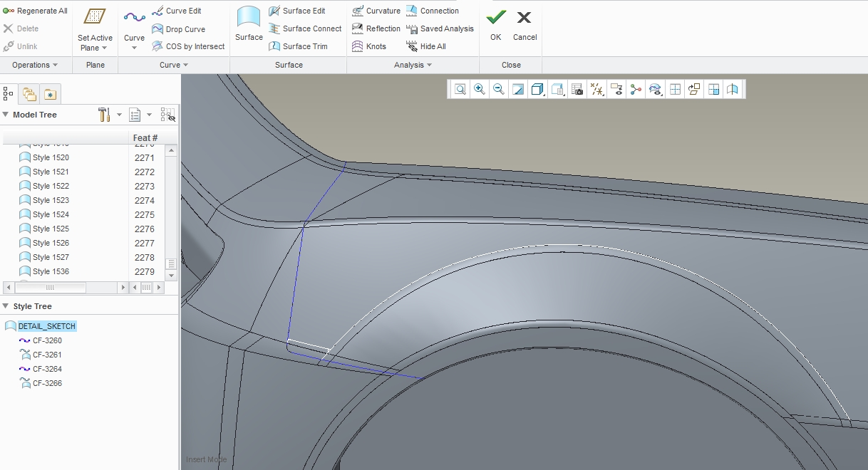Expand the Analysis group dropdown
The image size is (868, 470).
(413, 65)
